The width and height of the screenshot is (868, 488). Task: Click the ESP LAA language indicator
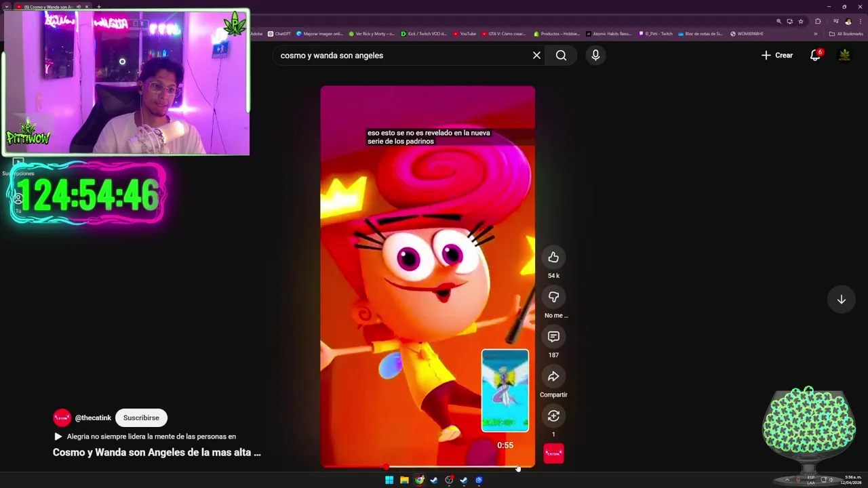pos(811,480)
